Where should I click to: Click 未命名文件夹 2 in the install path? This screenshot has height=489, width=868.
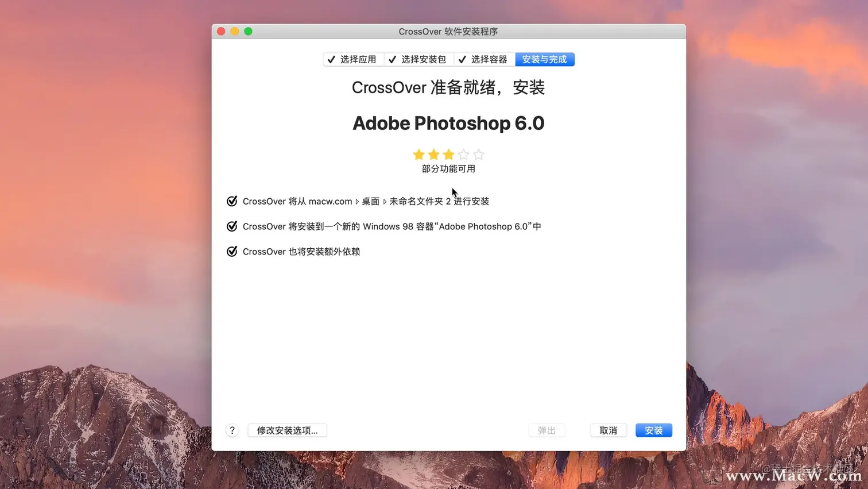pos(420,201)
